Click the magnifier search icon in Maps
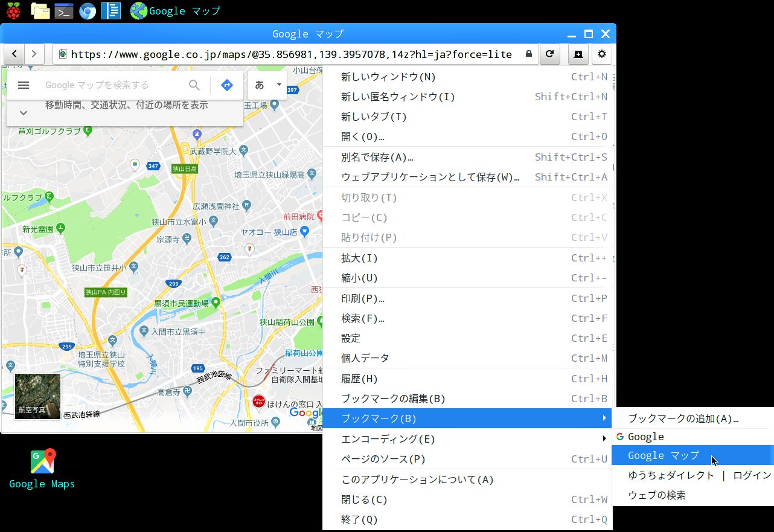Image resolution: width=774 pixels, height=532 pixels. 194,85
